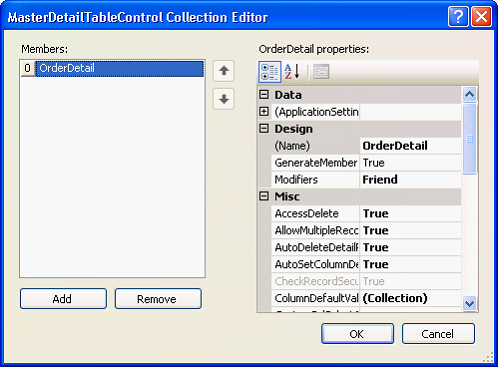Move selected member up with arrow
This screenshot has height=368, width=499.
224,71
